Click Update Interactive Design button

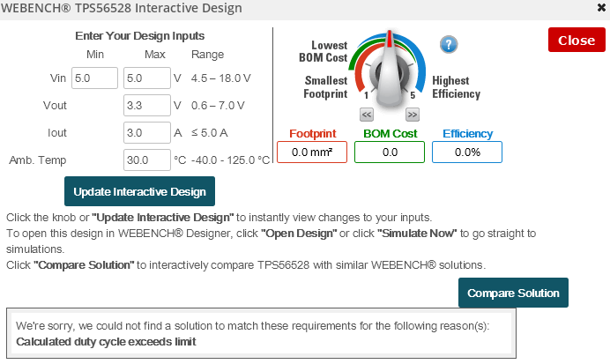139,191
